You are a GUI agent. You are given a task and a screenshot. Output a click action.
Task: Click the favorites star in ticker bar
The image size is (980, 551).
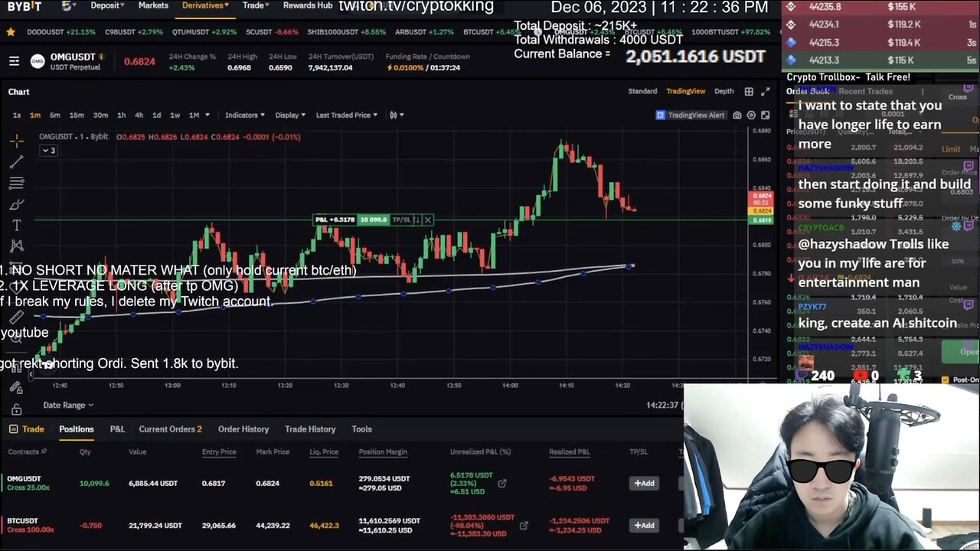[x=11, y=32]
